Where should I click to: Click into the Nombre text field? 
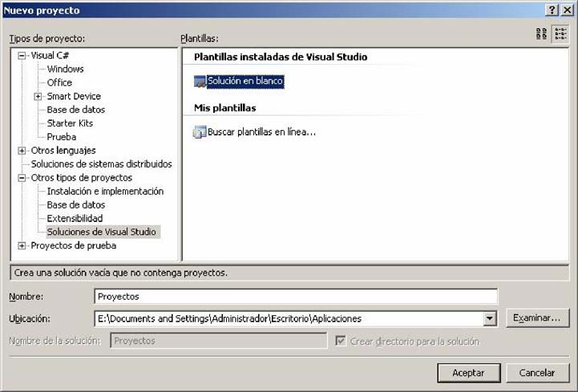pos(296,297)
